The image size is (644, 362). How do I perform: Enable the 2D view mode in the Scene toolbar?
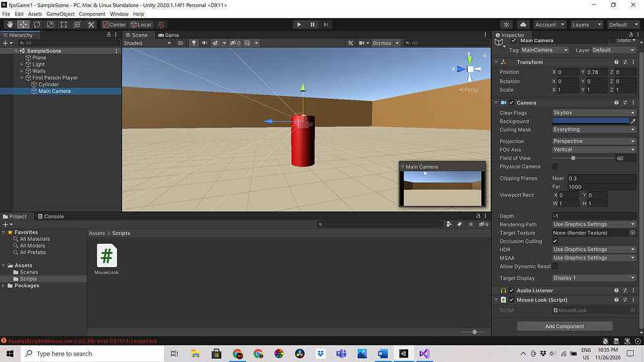(x=180, y=43)
